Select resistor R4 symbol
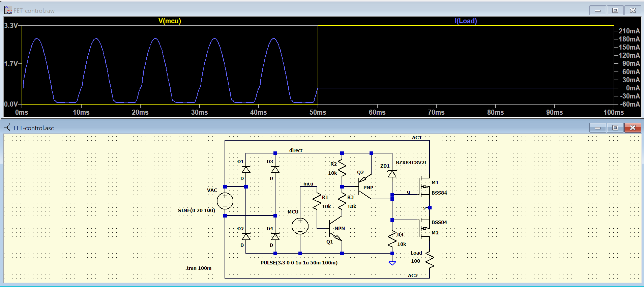This screenshot has width=644, height=288. 392,239
